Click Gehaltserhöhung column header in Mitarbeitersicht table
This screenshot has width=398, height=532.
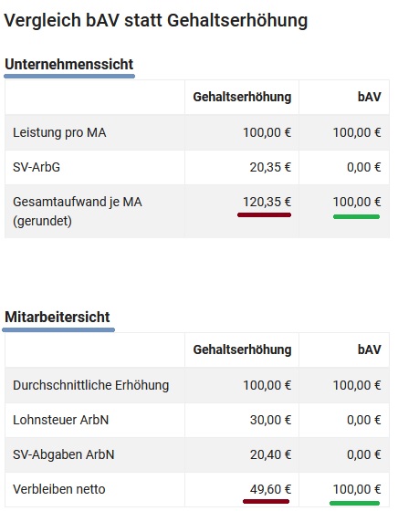pyautogui.click(x=242, y=349)
